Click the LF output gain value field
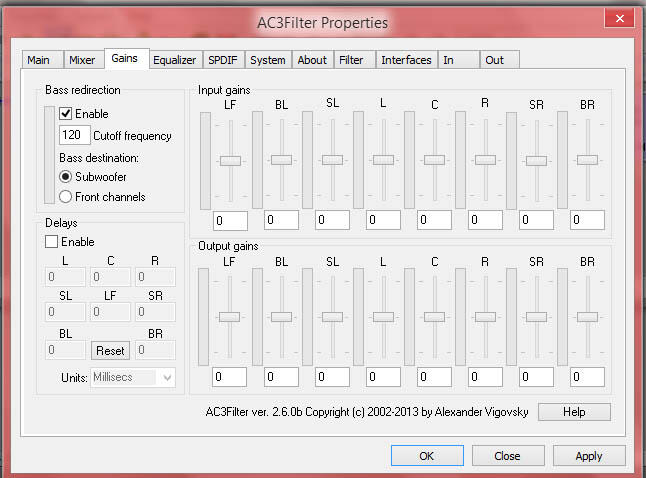The width and height of the screenshot is (646, 478). pos(229,377)
